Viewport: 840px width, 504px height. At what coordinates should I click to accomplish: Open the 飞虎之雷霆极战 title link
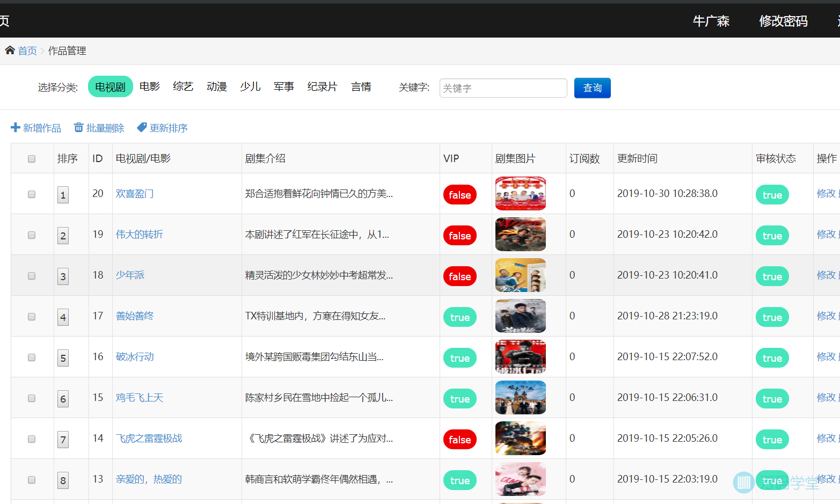click(x=149, y=439)
